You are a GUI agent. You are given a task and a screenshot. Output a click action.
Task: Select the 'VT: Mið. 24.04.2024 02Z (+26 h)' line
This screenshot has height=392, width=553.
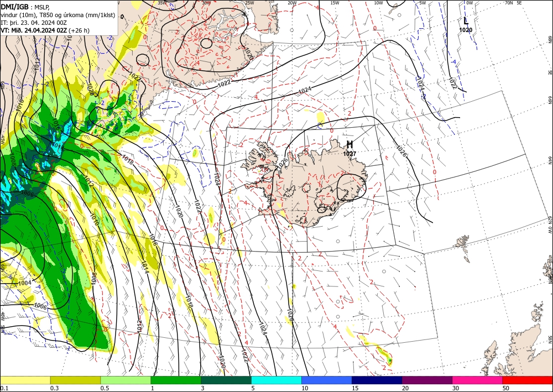click(45, 30)
